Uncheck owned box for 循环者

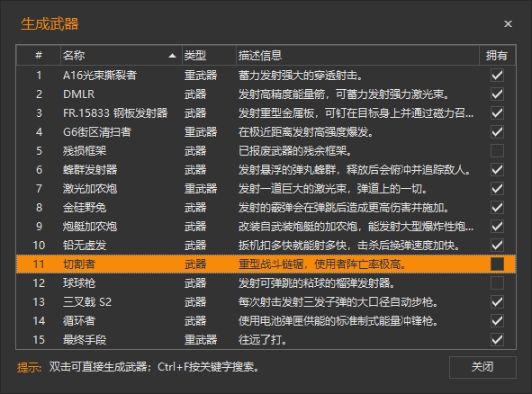(497, 321)
